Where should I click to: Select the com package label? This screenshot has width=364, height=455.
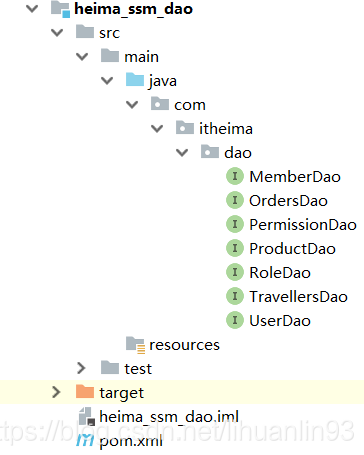point(190,105)
